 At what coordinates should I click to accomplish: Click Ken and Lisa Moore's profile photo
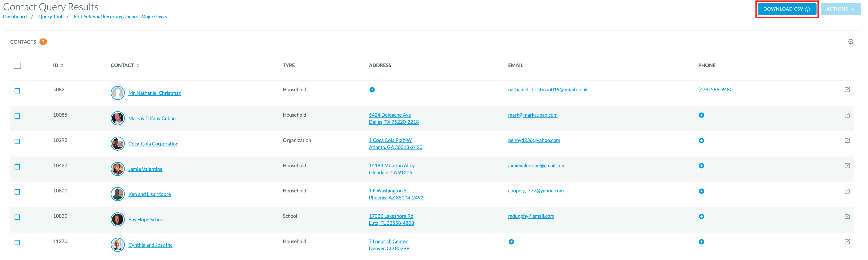pos(117,194)
